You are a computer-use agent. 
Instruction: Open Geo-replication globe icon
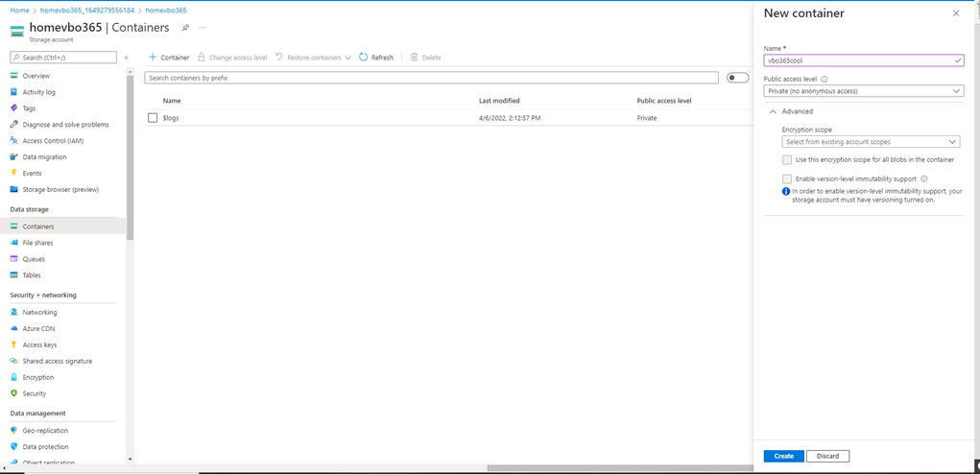pyautogui.click(x=13, y=430)
